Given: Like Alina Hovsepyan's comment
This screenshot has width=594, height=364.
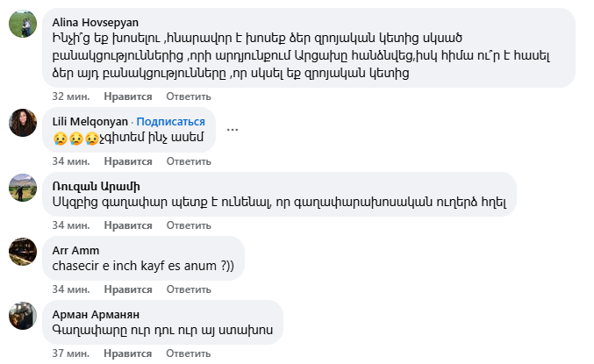Looking at the screenshot, I should (x=128, y=96).
